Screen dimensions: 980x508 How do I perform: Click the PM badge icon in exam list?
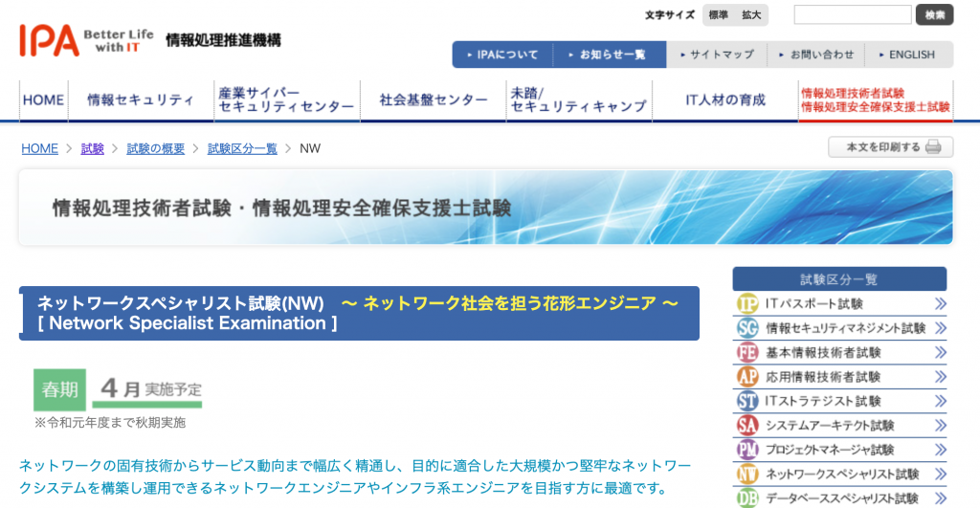747,450
